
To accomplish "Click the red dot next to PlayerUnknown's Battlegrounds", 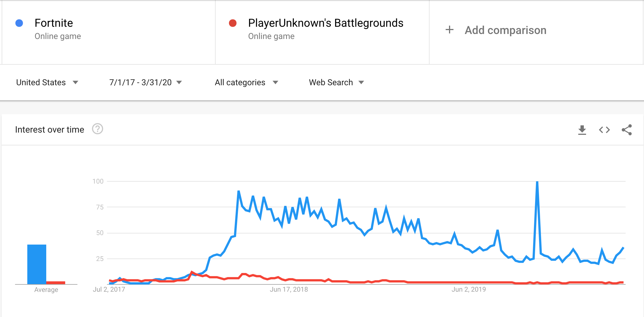I will (x=232, y=23).
